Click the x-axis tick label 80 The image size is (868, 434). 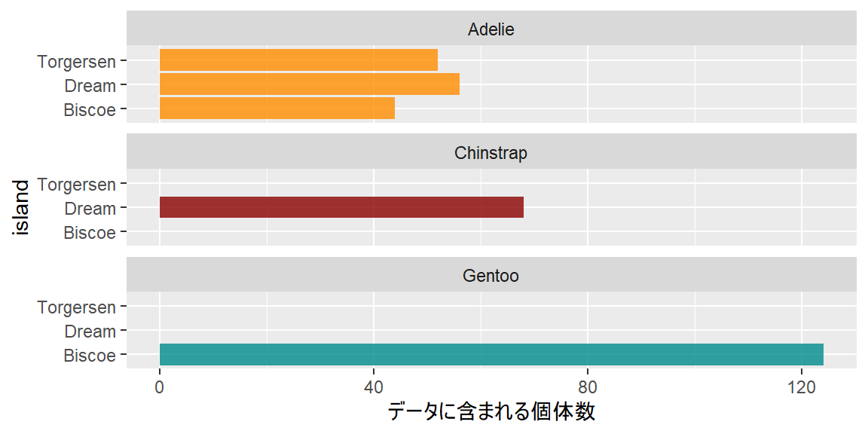pyautogui.click(x=588, y=388)
